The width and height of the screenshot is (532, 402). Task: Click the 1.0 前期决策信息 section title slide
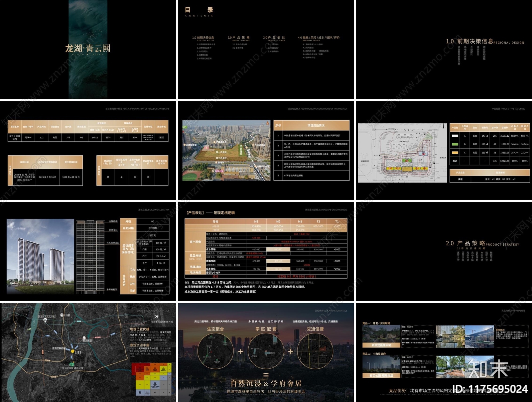pyautogui.click(x=444, y=49)
